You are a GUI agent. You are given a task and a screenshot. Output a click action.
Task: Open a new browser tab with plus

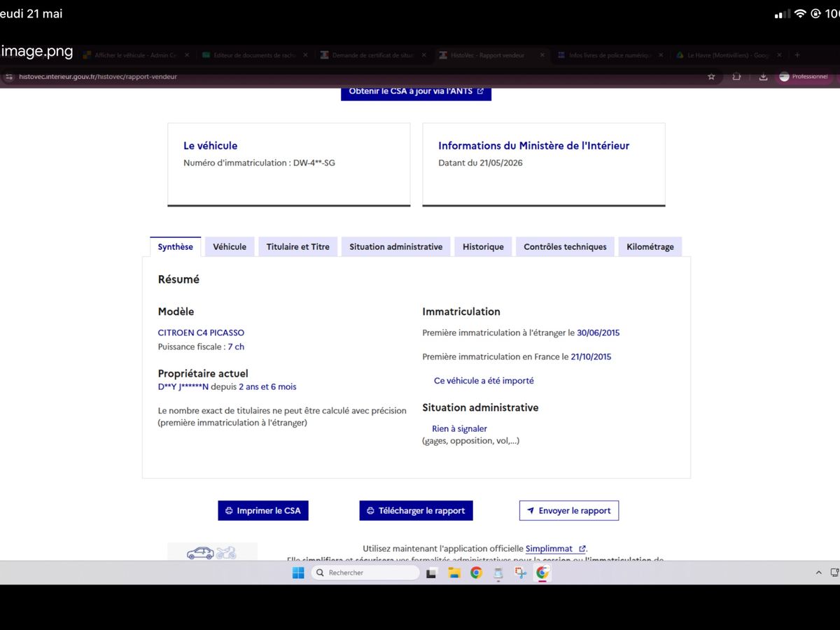click(x=797, y=55)
